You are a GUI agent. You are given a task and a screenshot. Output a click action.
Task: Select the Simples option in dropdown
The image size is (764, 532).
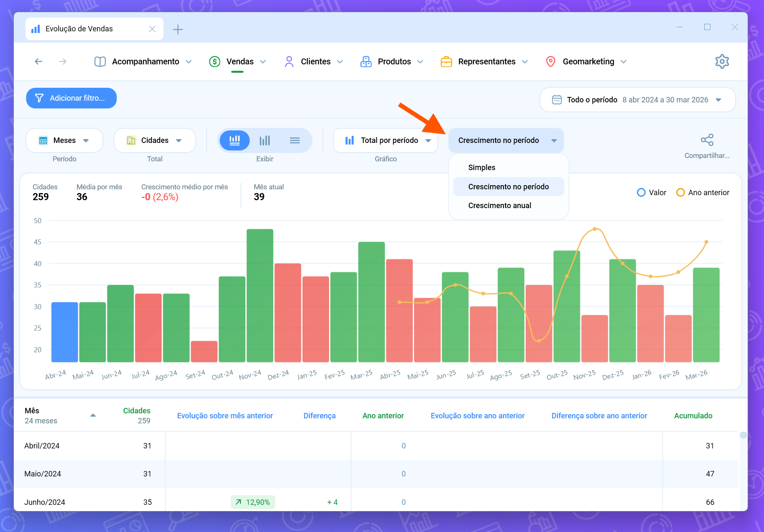pos(481,168)
